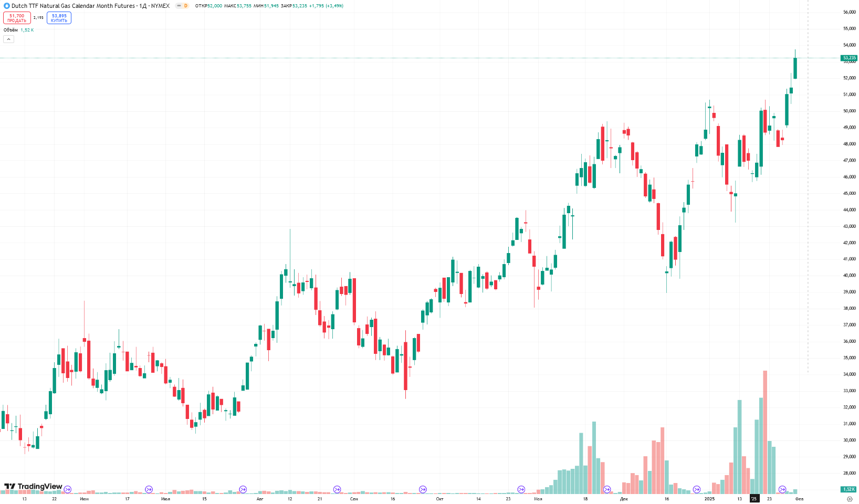
Task: Click the volume value label 1,52 K on axis
Action: click(x=849, y=489)
